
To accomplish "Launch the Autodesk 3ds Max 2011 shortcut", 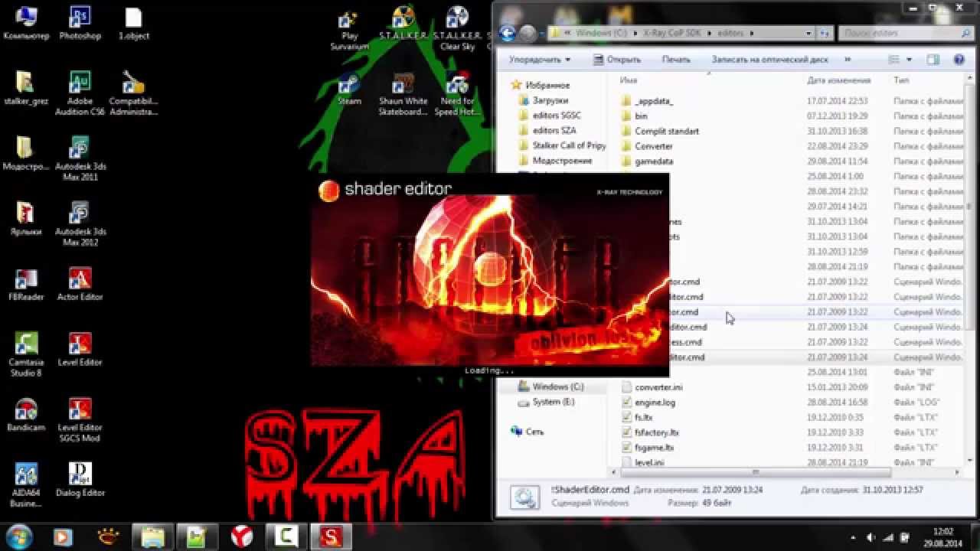I will [80, 158].
